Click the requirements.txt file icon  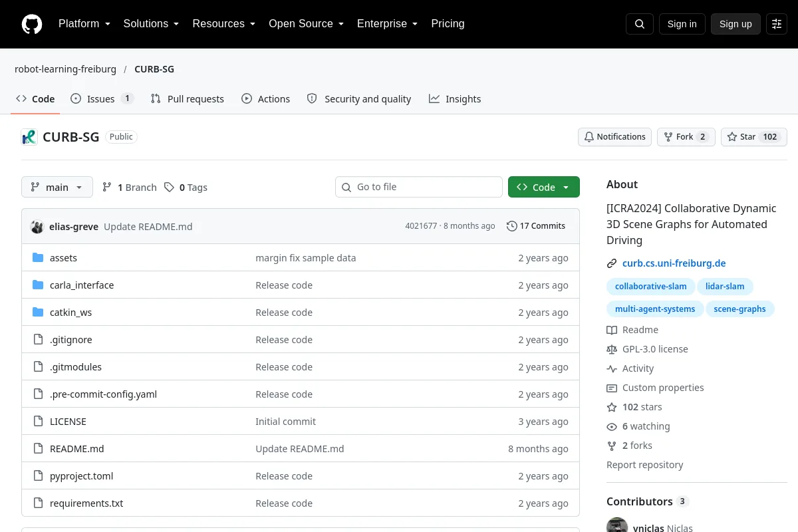click(x=38, y=503)
